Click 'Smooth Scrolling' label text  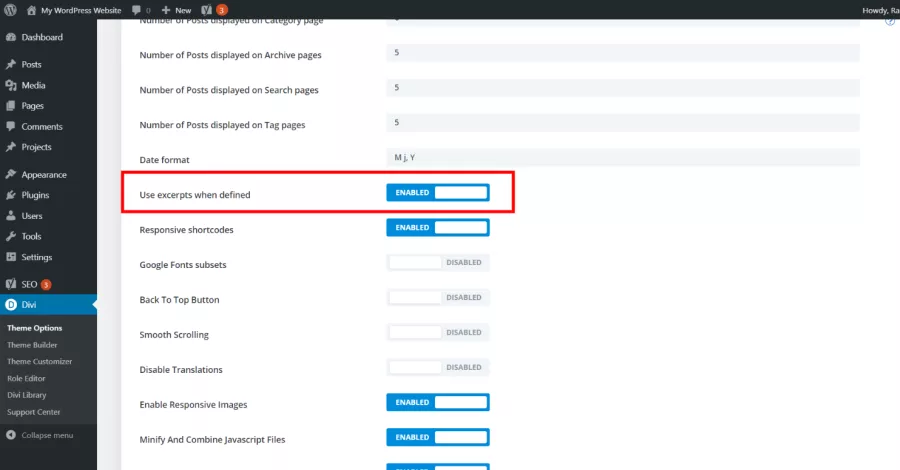[174, 335]
